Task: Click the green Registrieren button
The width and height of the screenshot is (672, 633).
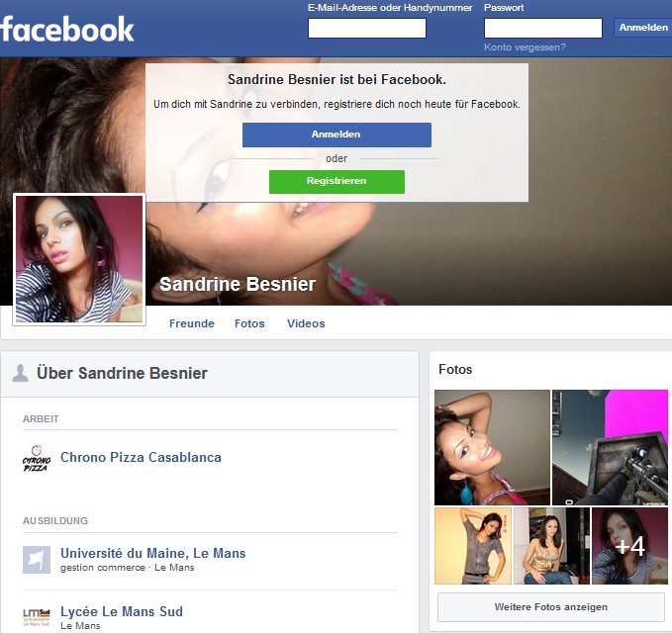Action: pos(336,181)
